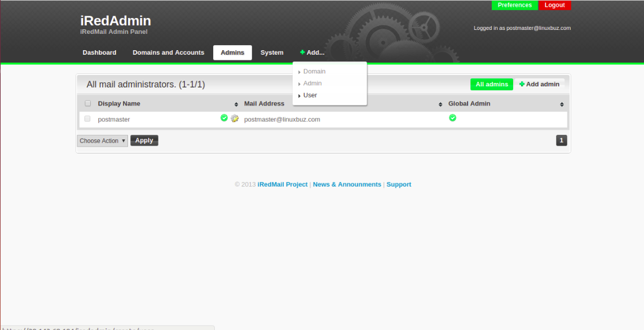Sort by Mail Address using sort arrows
Viewport: 644px width, 330px height.
[440, 104]
